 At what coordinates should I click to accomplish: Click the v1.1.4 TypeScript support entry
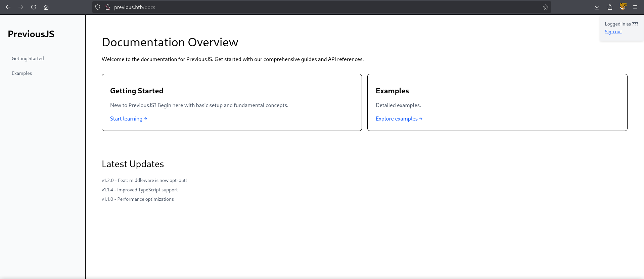click(140, 190)
